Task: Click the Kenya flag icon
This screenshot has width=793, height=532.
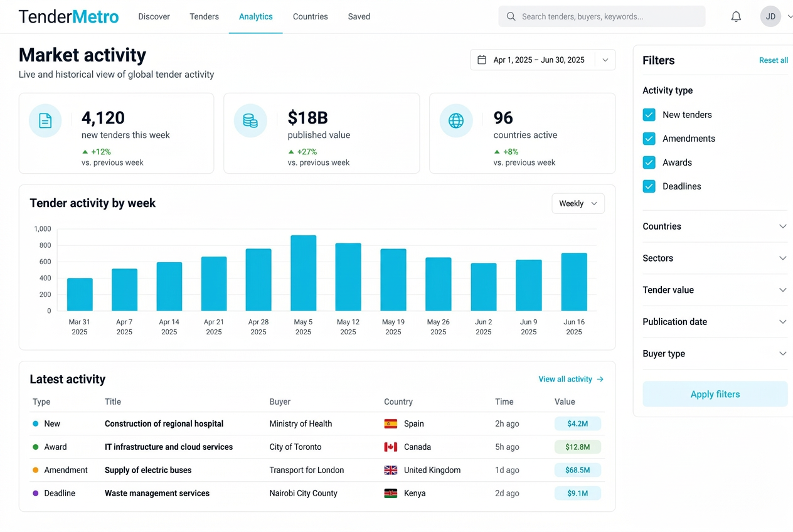Action: coord(390,493)
